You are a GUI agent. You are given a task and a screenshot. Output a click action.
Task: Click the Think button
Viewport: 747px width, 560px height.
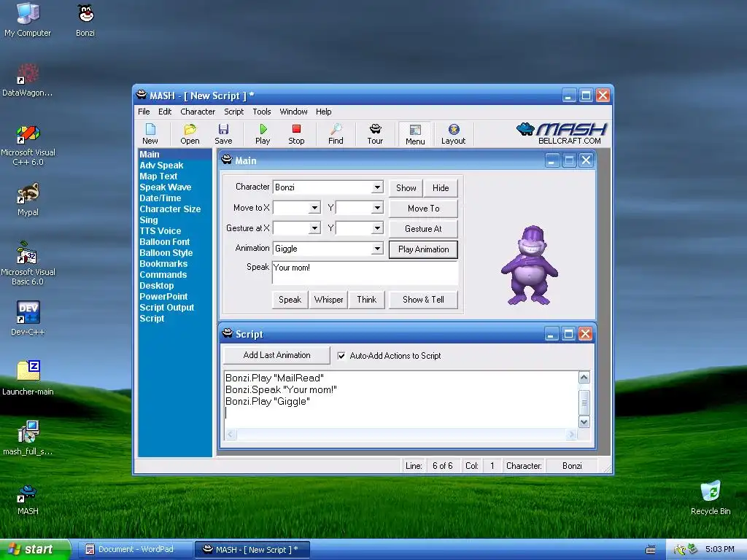click(367, 300)
